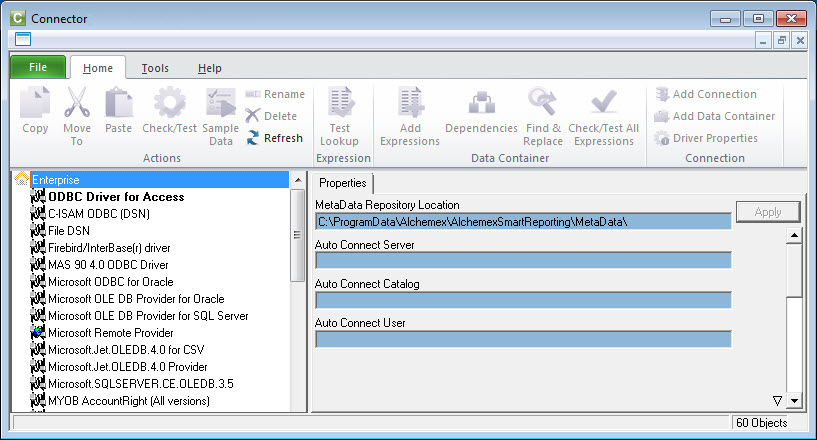Select Microsoft.SQLSERVER.CE.OLEDB.3.5
This screenshot has width=817, height=440.
[x=141, y=384]
